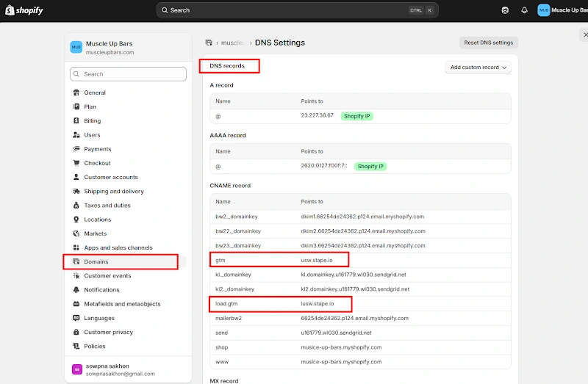This screenshot has height=384, width=588.
Task: Open Apps and sales channels settings
Action: 118,248
